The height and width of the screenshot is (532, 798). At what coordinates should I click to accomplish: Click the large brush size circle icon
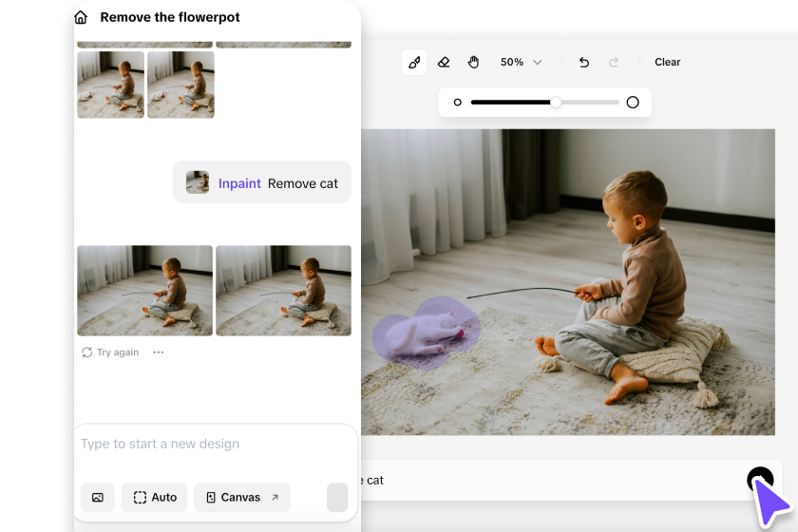pyautogui.click(x=633, y=103)
